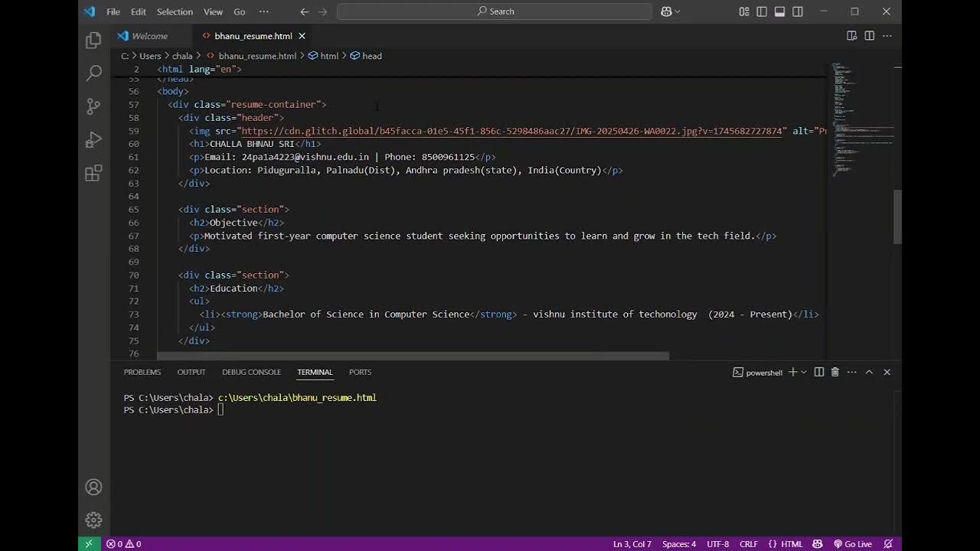Open the remote window indicator

(x=89, y=544)
